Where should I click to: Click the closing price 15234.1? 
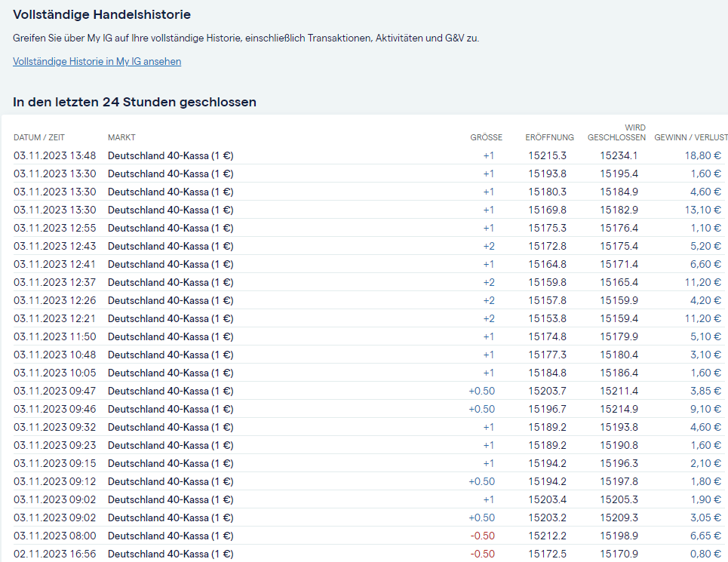[x=619, y=155]
